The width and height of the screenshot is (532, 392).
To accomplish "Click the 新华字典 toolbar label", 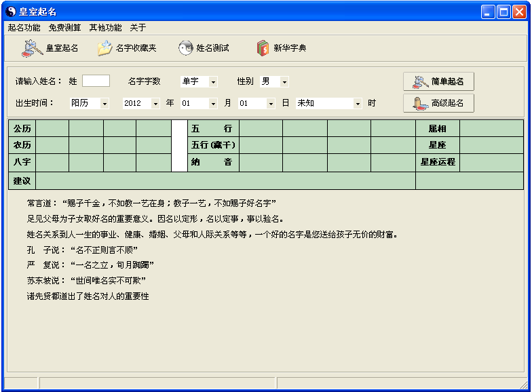I will coord(290,48).
